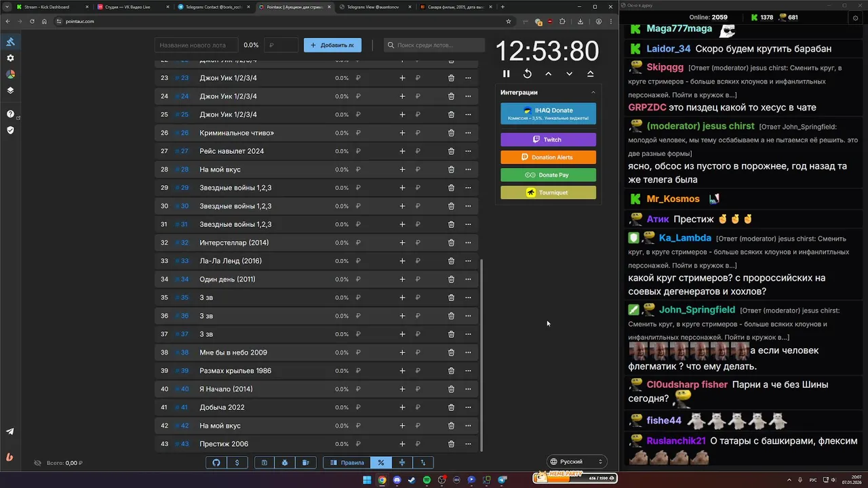Viewport: 868px width, 488px height.
Task: Connect the IHAQ Donate integration
Action: click(548, 114)
